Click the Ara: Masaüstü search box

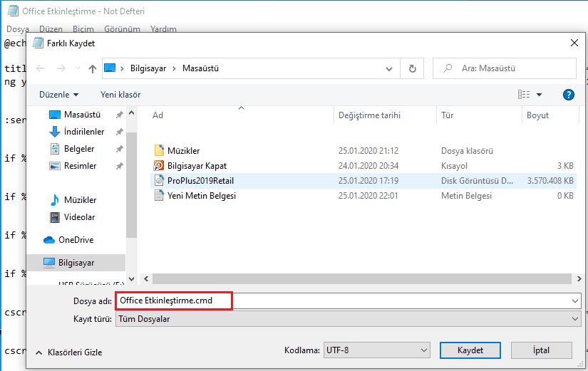tap(505, 68)
